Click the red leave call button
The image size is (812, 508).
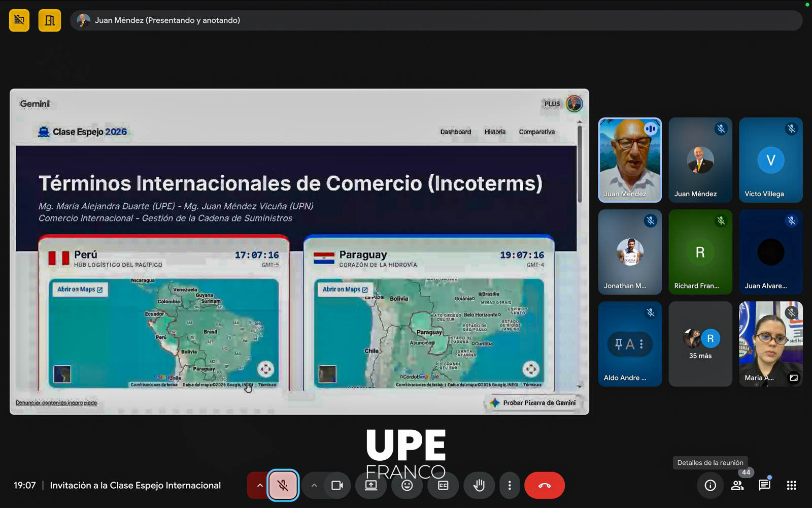coord(545,486)
